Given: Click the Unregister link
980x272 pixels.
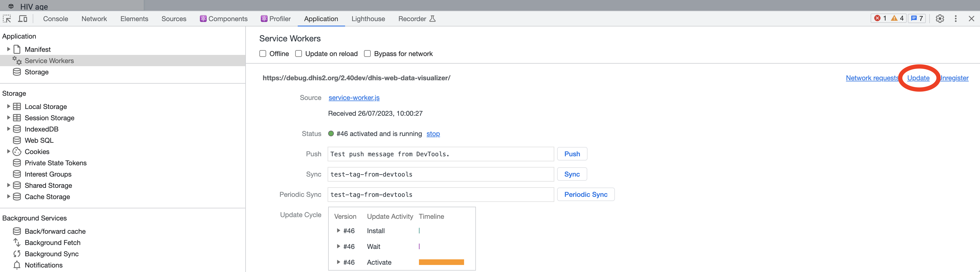Looking at the screenshot, I should pos(954,78).
